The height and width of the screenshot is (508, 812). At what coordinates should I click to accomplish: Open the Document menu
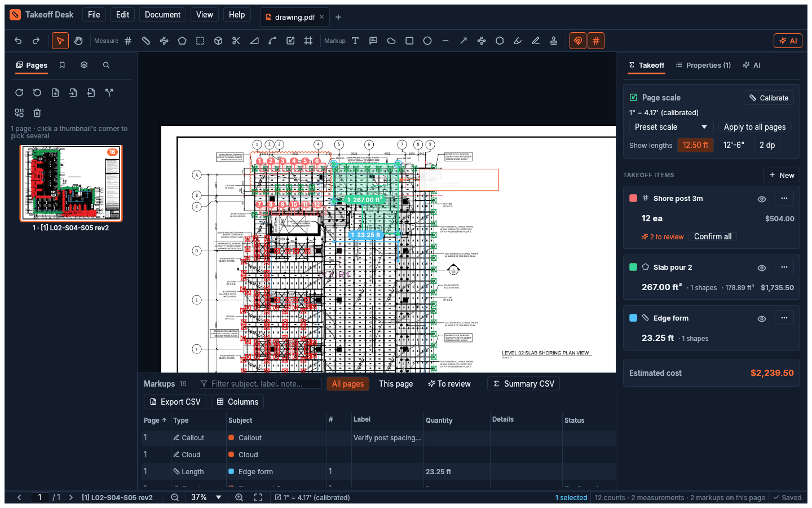[x=162, y=15]
